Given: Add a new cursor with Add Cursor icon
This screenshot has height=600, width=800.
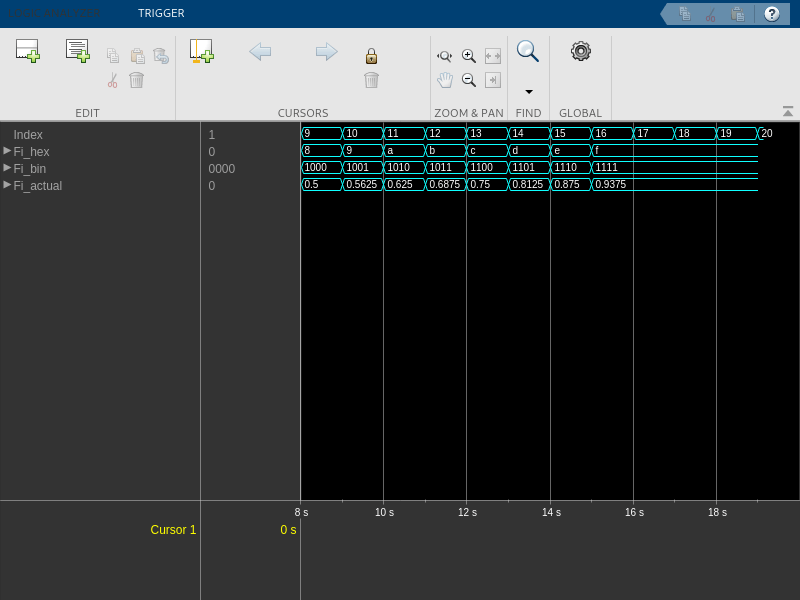Looking at the screenshot, I should [202, 51].
